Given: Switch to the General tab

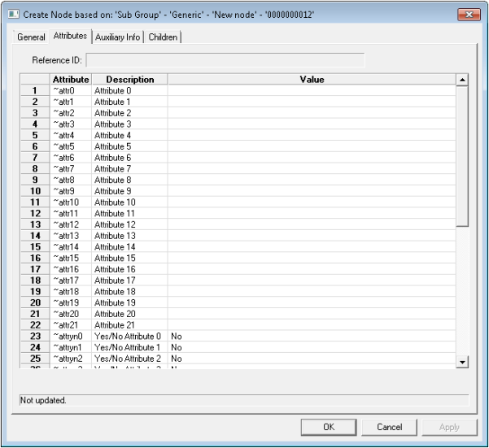Looking at the screenshot, I should 31,37.
